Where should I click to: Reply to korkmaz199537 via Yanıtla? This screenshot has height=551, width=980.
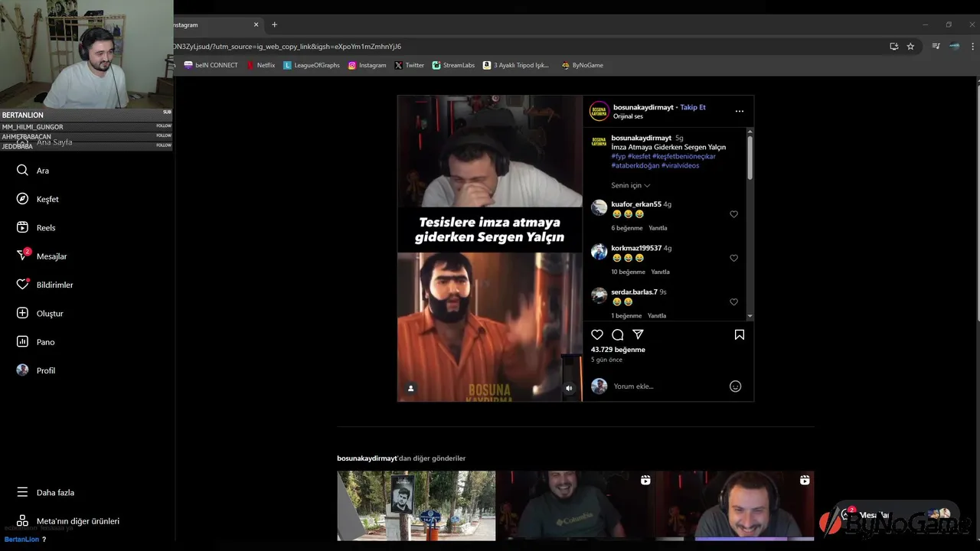click(660, 272)
